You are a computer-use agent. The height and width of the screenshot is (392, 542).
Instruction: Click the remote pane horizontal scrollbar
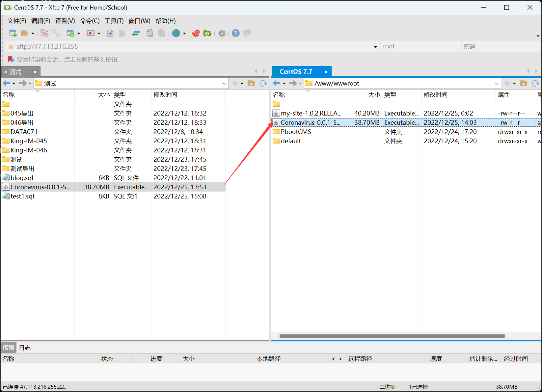(392, 336)
